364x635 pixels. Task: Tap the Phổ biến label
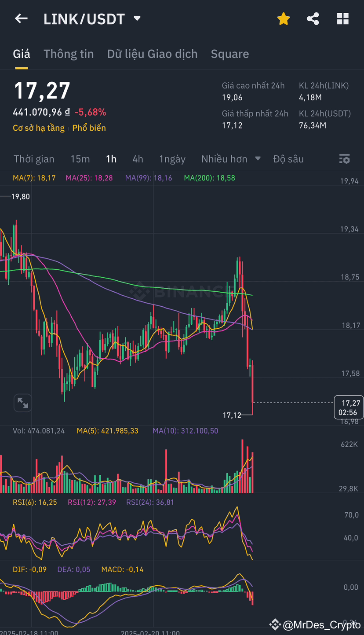89,128
